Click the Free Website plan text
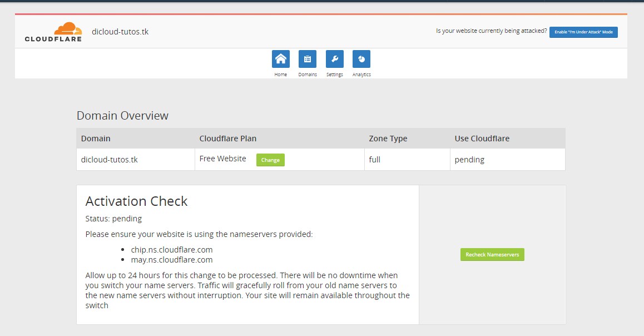 click(222, 159)
